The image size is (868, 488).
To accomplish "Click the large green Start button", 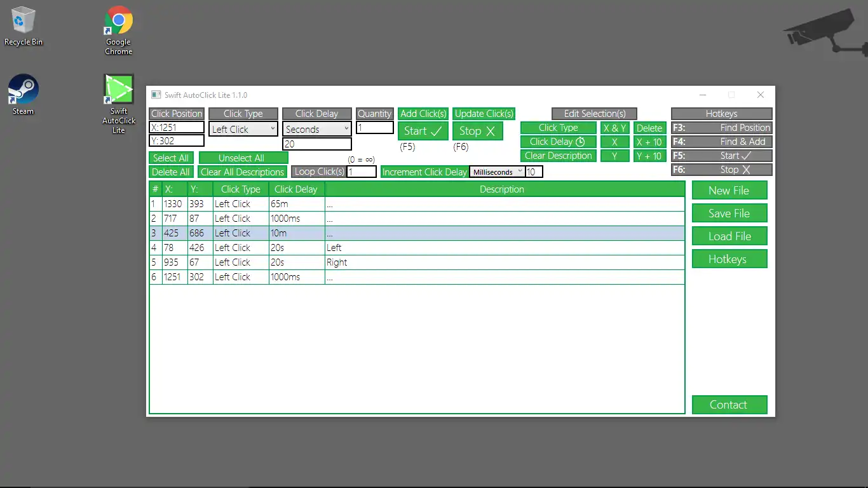I will (x=423, y=131).
